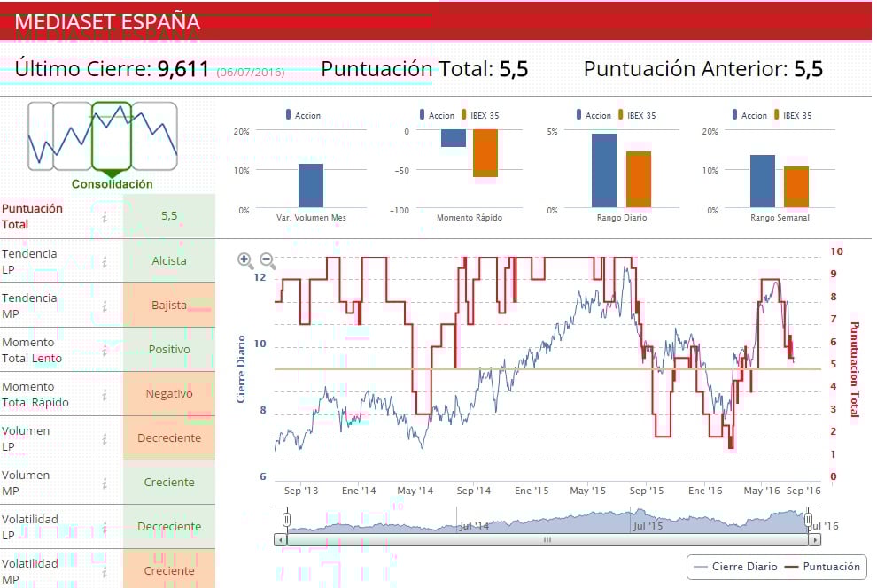
Task: Select the highlighted Consolidación phase box
Action: 112,136
